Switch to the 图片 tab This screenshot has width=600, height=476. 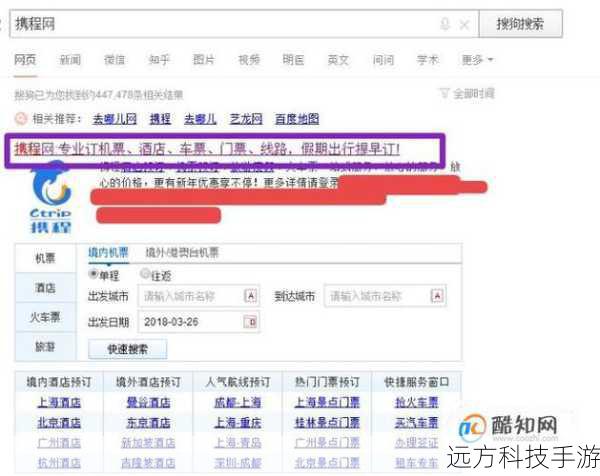click(204, 60)
